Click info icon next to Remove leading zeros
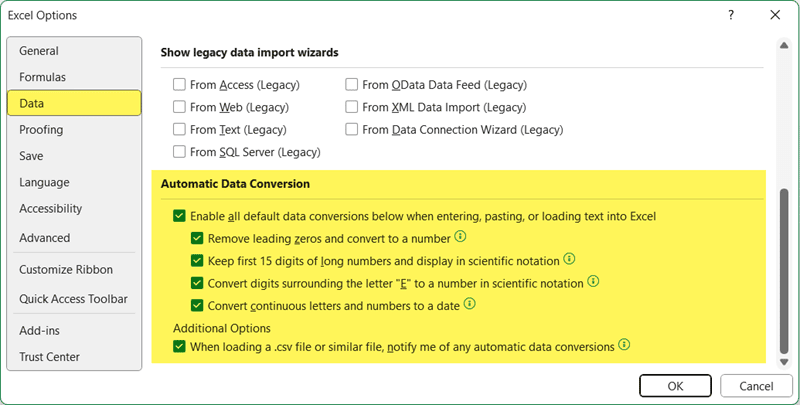The height and width of the screenshot is (405, 800). [461, 238]
